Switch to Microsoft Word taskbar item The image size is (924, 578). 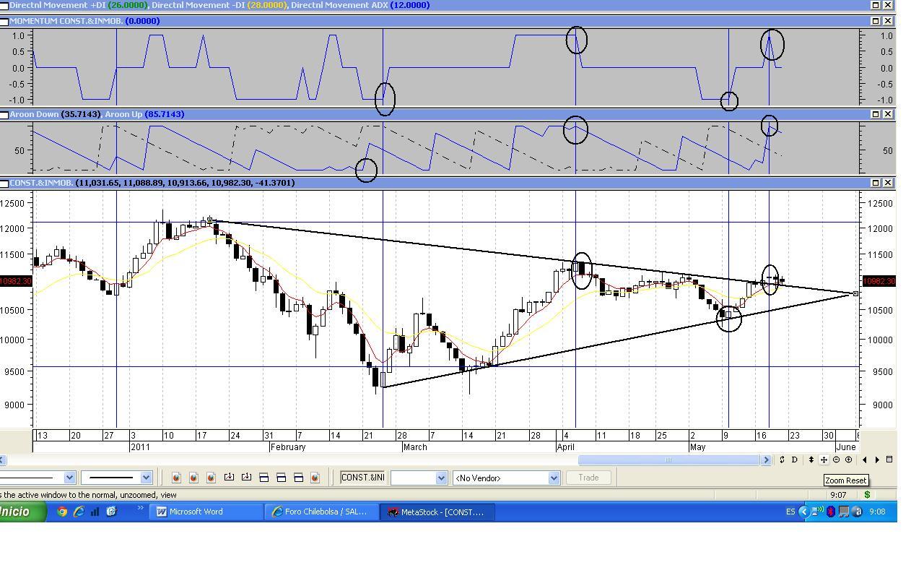pos(208,512)
